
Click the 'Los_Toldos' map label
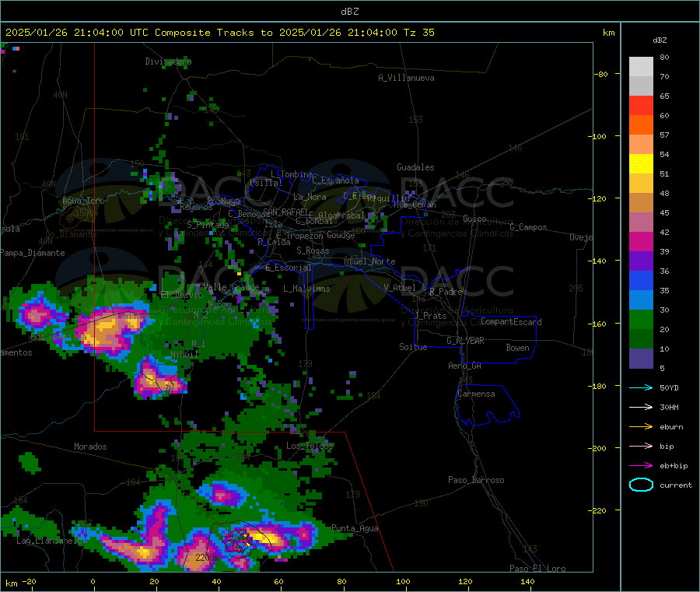pos(310,446)
